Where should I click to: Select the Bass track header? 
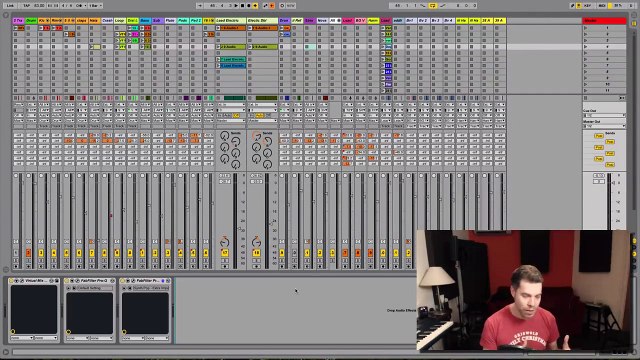click(145, 20)
